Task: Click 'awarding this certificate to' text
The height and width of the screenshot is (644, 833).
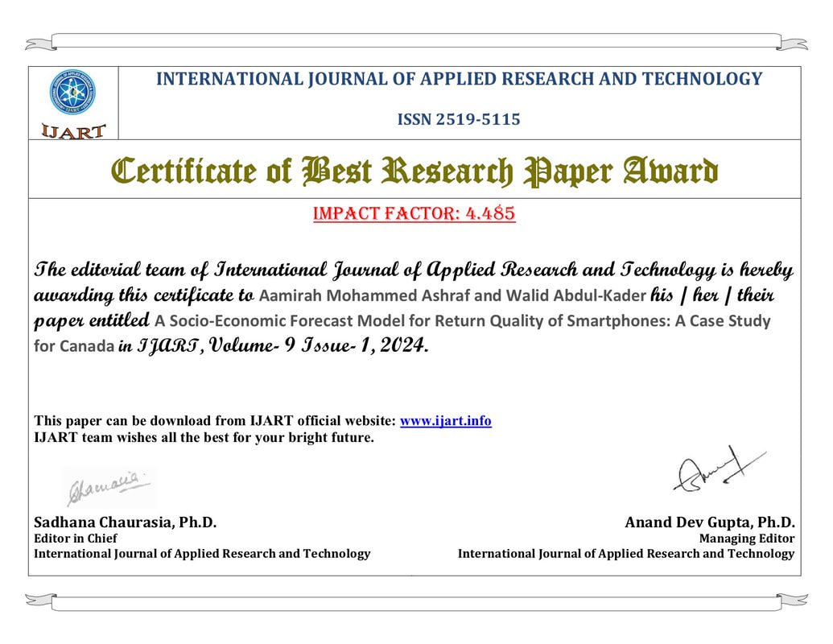Action: [x=144, y=295]
